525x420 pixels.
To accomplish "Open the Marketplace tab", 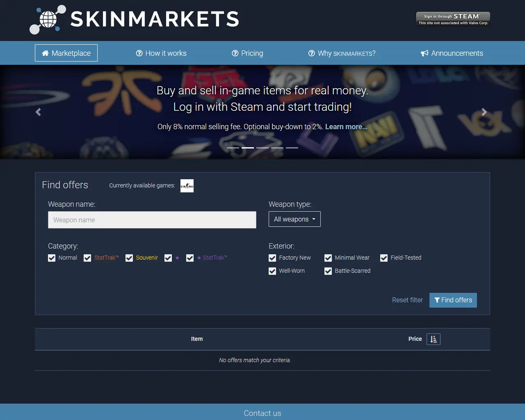I will [x=66, y=53].
